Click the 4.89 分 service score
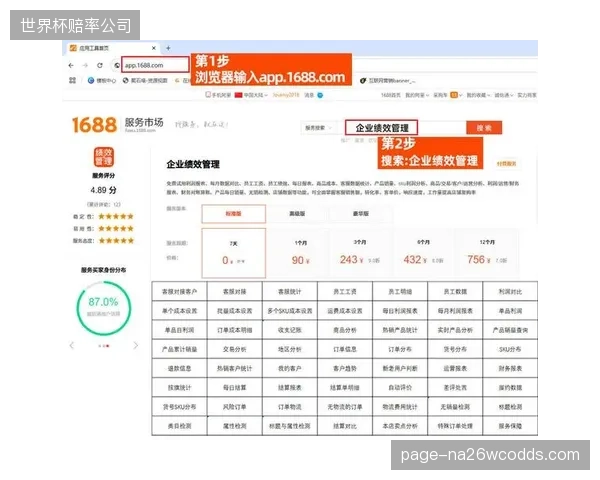The height and width of the screenshot is (480, 600). pos(104,190)
